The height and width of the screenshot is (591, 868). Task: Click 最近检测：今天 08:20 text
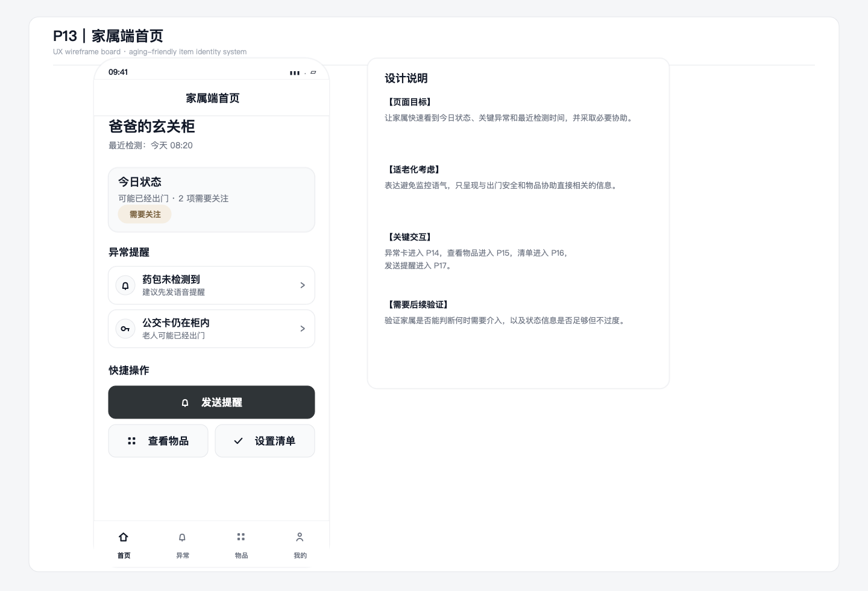[151, 145]
